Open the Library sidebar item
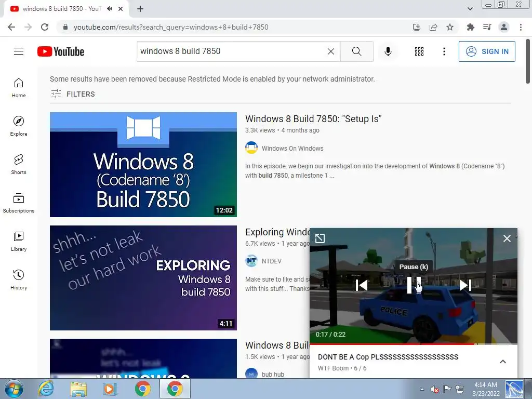Image resolution: width=532 pixels, height=399 pixels. tap(19, 241)
